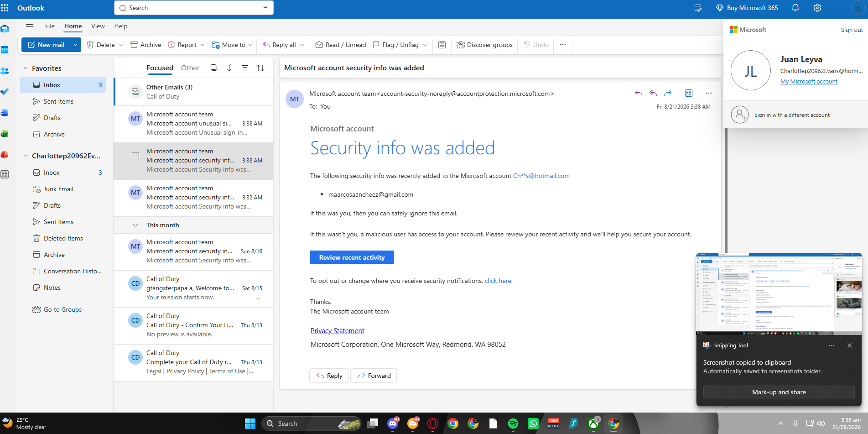Toggle the navigation pane hamburger button
This screenshot has height=434, width=868.
[30, 26]
